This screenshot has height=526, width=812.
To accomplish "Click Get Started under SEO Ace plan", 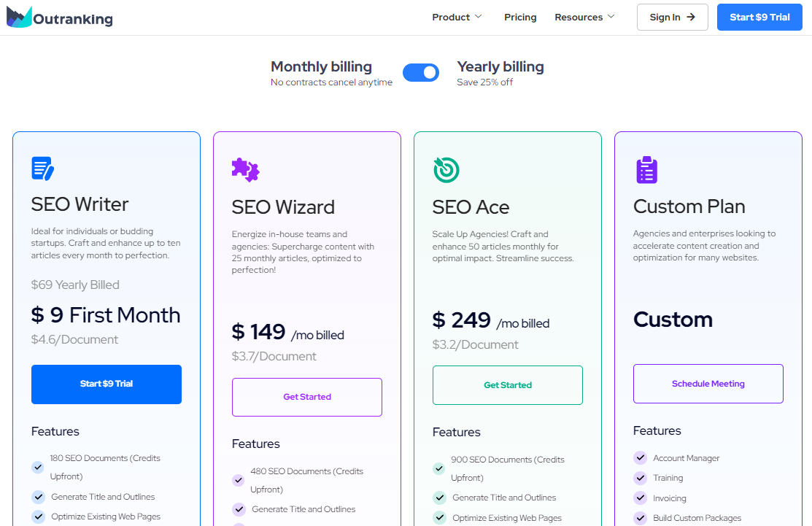I will [x=508, y=385].
